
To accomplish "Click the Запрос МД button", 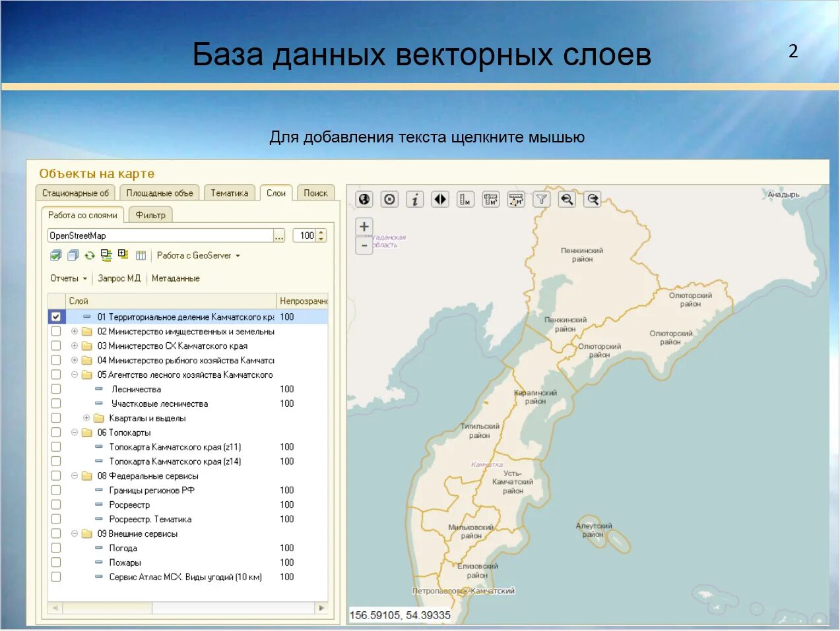I will pos(119,278).
